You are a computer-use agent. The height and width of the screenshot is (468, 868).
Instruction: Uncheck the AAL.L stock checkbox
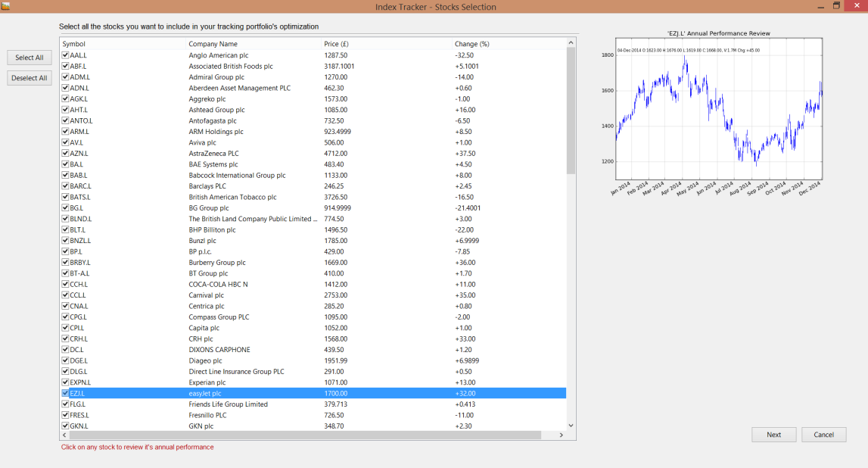point(65,55)
